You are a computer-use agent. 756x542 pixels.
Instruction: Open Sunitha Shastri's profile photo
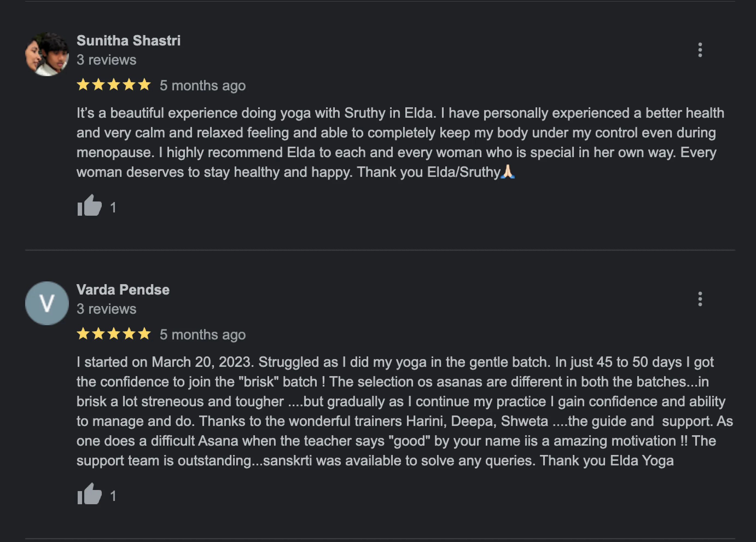click(47, 54)
